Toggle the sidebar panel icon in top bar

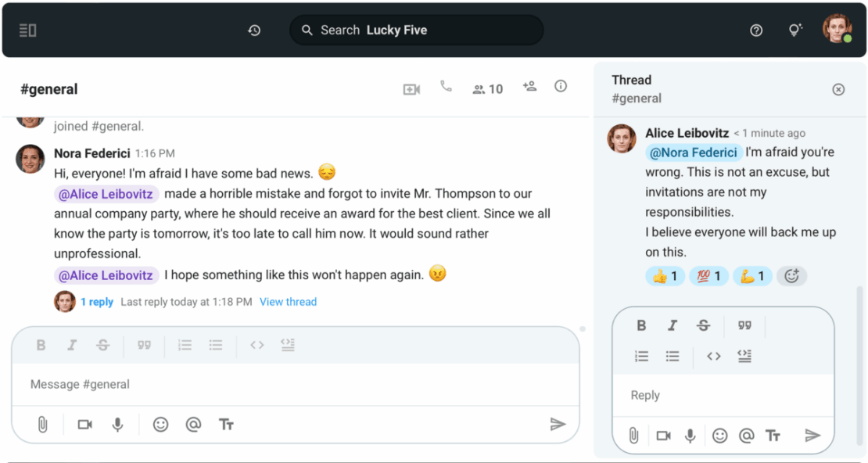28,31
